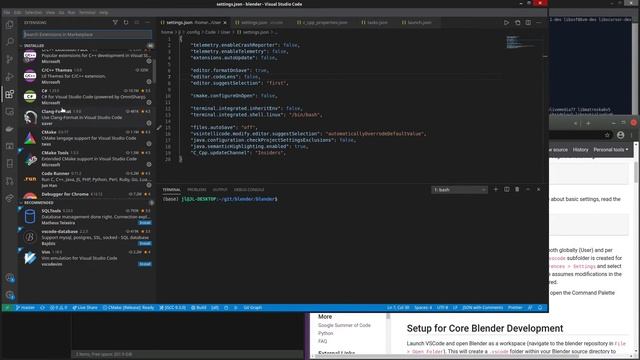This screenshot has width=640, height=360.
Task: Open Git Graph from status bar
Action: [x=253, y=308]
